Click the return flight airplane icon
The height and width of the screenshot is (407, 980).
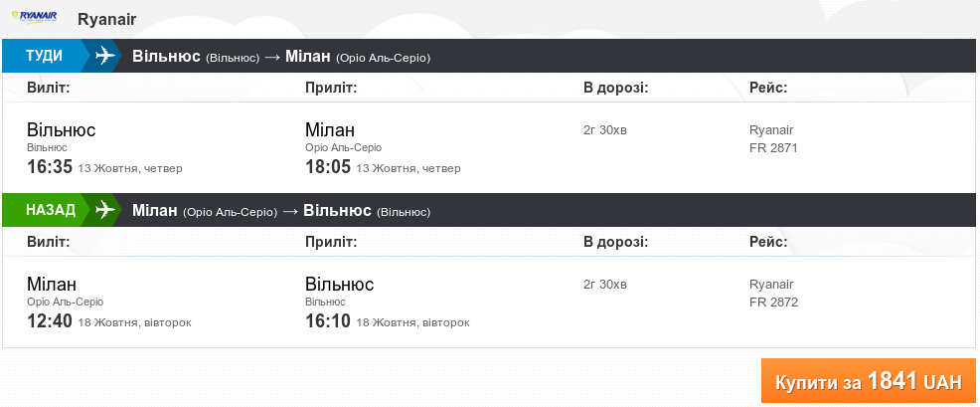[x=104, y=210]
